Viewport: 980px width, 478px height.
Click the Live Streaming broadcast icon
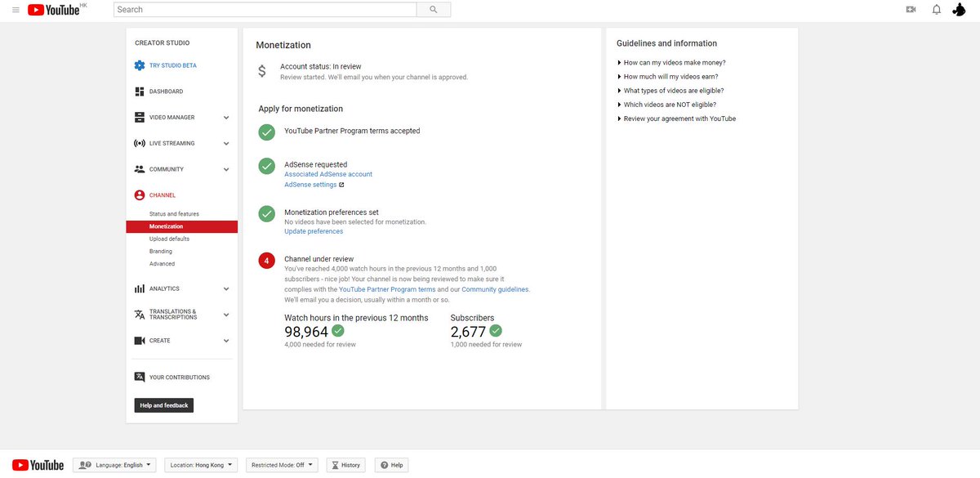click(x=140, y=143)
